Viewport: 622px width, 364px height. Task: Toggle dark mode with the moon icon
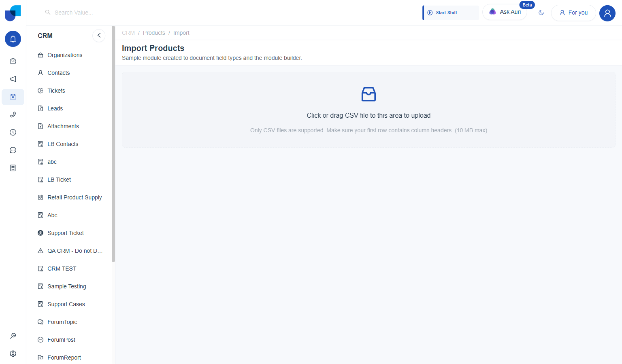541,13
